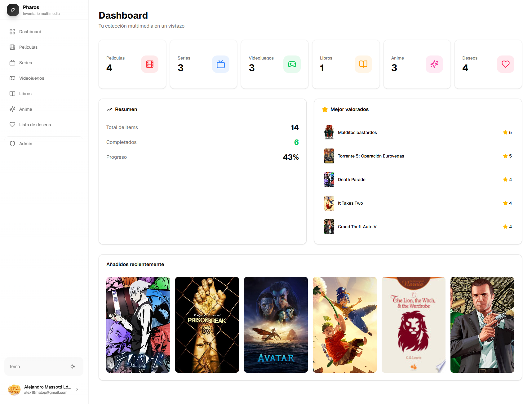The height and width of the screenshot is (404, 532).
Task: Click the Pharos logo icon
Action: coord(13,10)
